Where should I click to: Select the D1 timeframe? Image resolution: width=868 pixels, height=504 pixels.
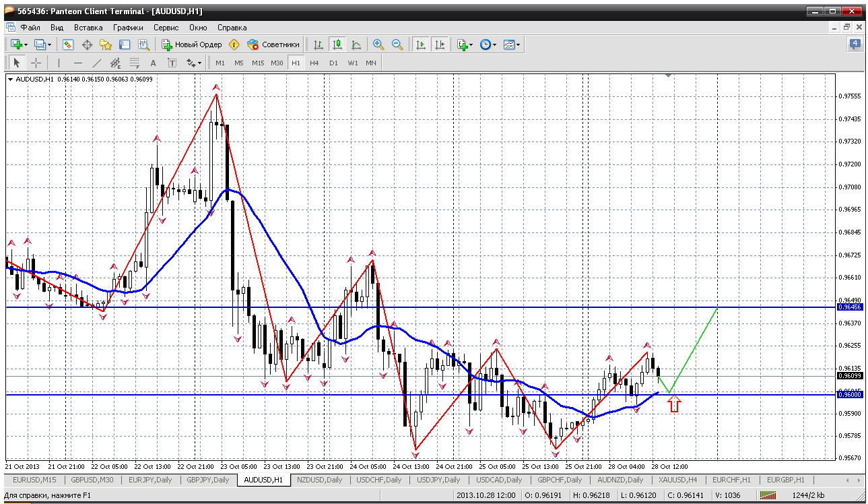coord(333,63)
